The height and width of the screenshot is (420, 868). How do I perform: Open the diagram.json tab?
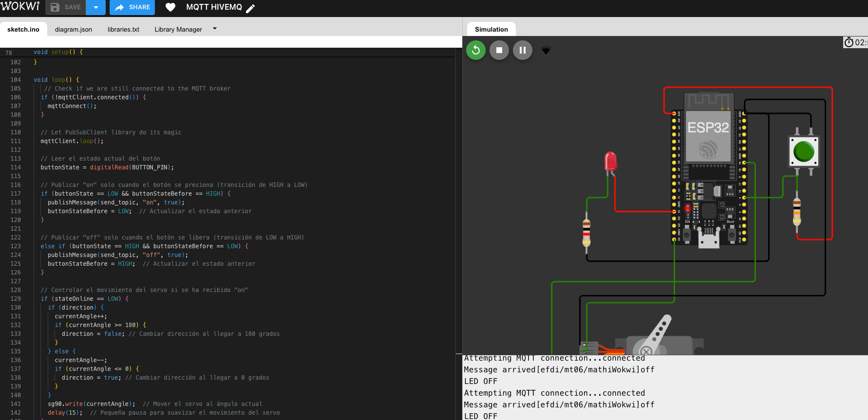pos(74,29)
